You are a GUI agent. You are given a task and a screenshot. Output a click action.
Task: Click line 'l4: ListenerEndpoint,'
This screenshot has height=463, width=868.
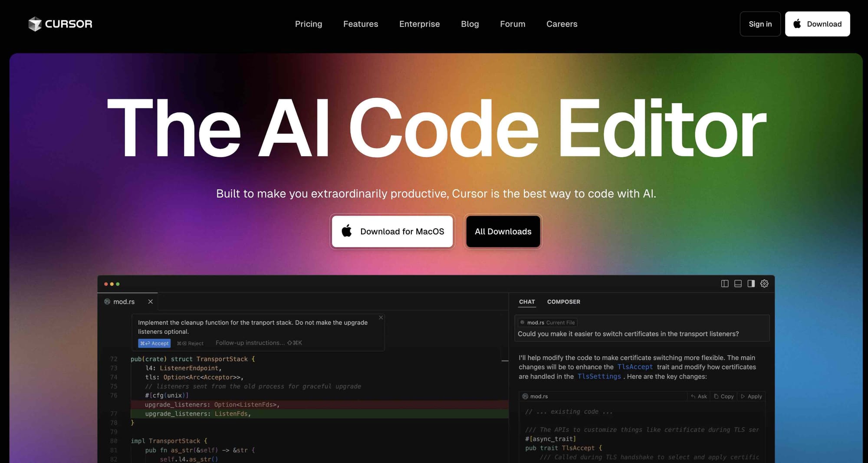tap(183, 368)
